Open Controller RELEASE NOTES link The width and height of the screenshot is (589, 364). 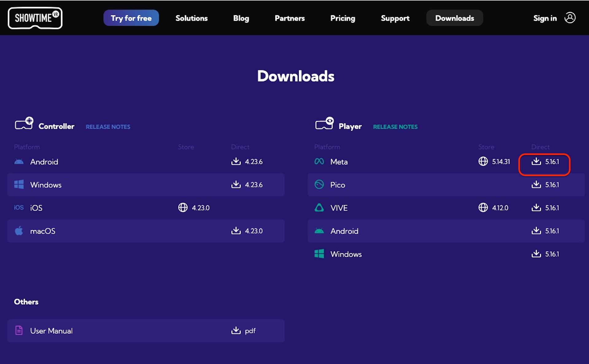tap(108, 127)
